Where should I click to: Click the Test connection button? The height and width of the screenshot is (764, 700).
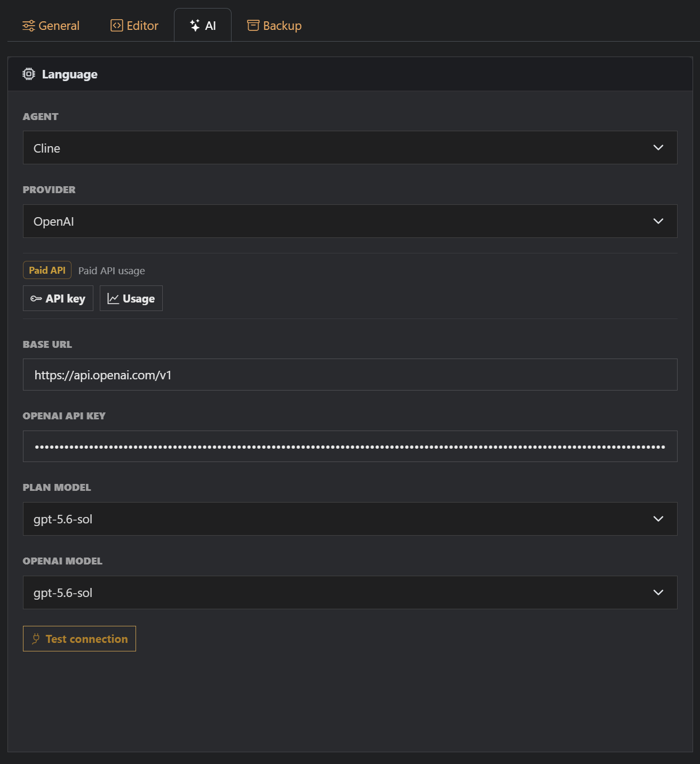click(79, 639)
